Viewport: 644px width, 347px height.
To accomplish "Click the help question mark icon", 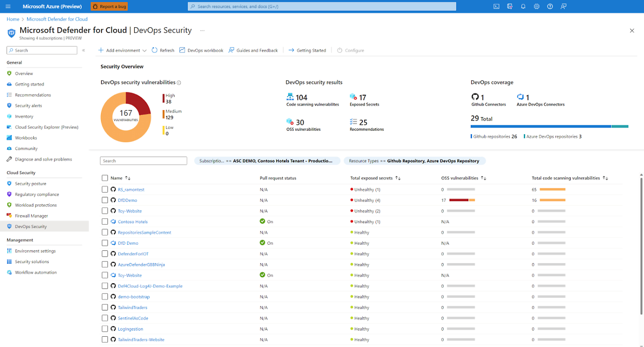I will tap(550, 7).
